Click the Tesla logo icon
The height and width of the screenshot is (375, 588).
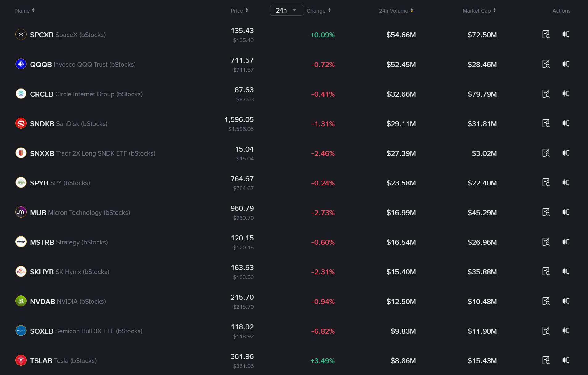tap(21, 360)
